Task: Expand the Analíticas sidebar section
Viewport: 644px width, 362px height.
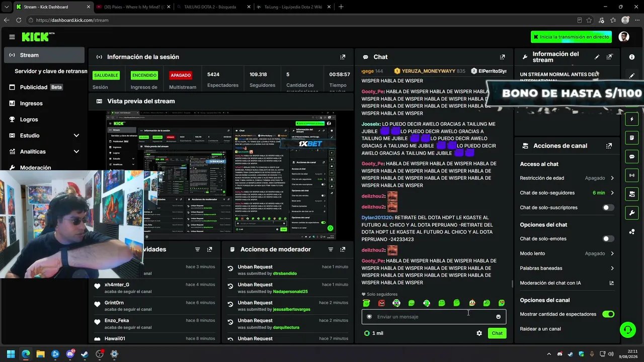Action: point(76,152)
